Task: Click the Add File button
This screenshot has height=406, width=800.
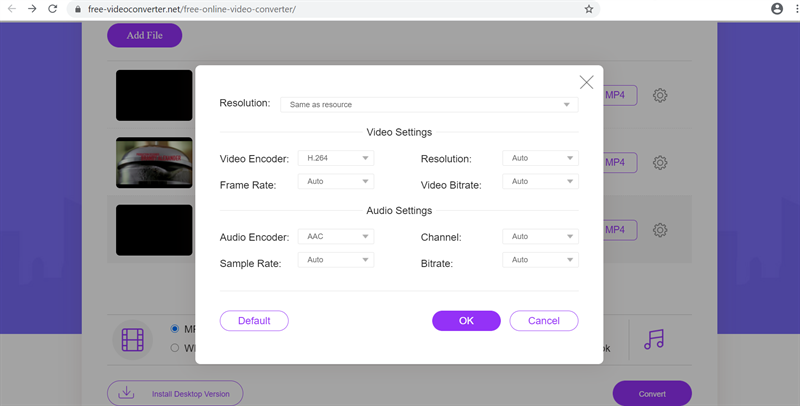Action: pyautogui.click(x=144, y=35)
